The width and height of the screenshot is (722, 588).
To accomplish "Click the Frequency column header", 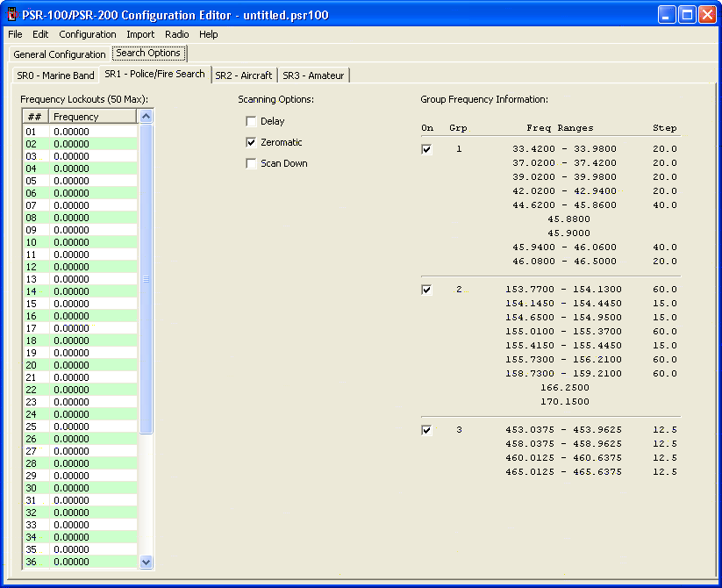I will pyautogui.click(x=93, y=117).
